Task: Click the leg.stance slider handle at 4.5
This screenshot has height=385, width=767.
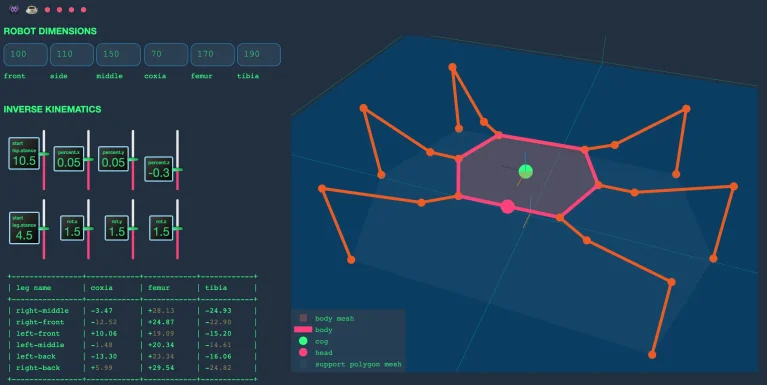Action: click(x=44, y=228)
